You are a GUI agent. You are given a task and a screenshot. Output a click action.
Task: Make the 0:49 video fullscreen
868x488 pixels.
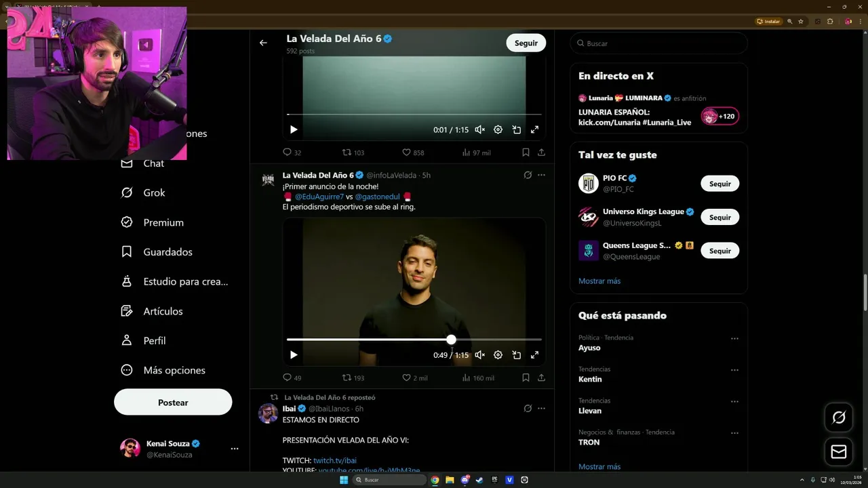(534, 354)
